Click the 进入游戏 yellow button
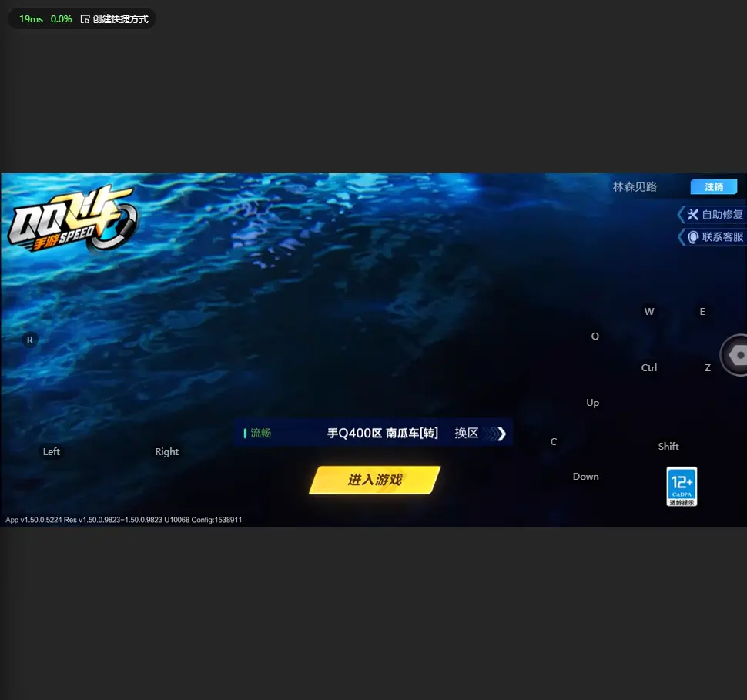Screen dimensions: 747x700 [x=375, y=480]
